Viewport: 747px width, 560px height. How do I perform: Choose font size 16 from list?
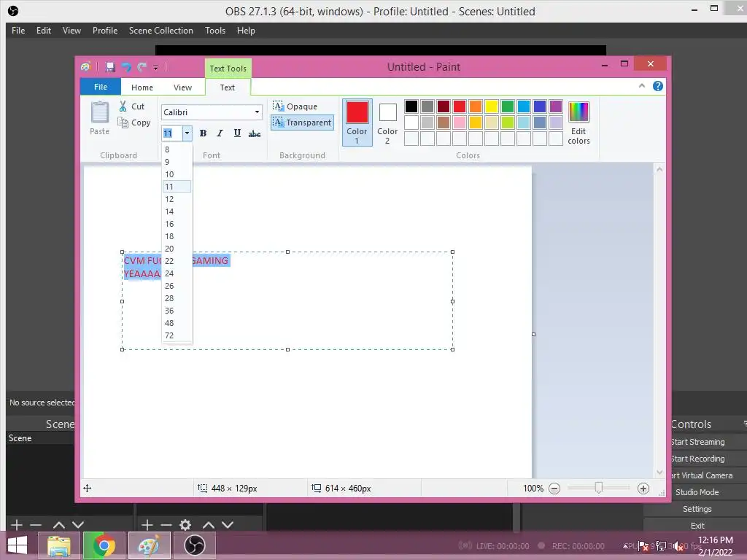click(x=177, y=224)
